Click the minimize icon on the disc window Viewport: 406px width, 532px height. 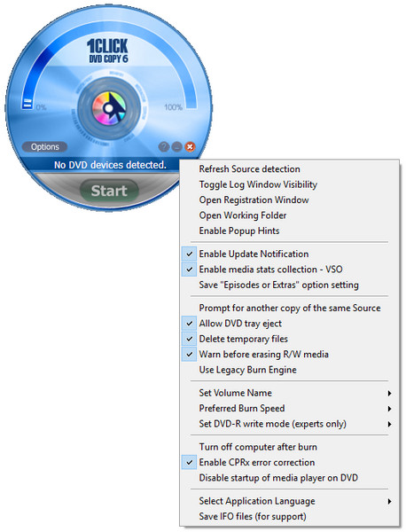pyautogui.click(x=176, y=147)
